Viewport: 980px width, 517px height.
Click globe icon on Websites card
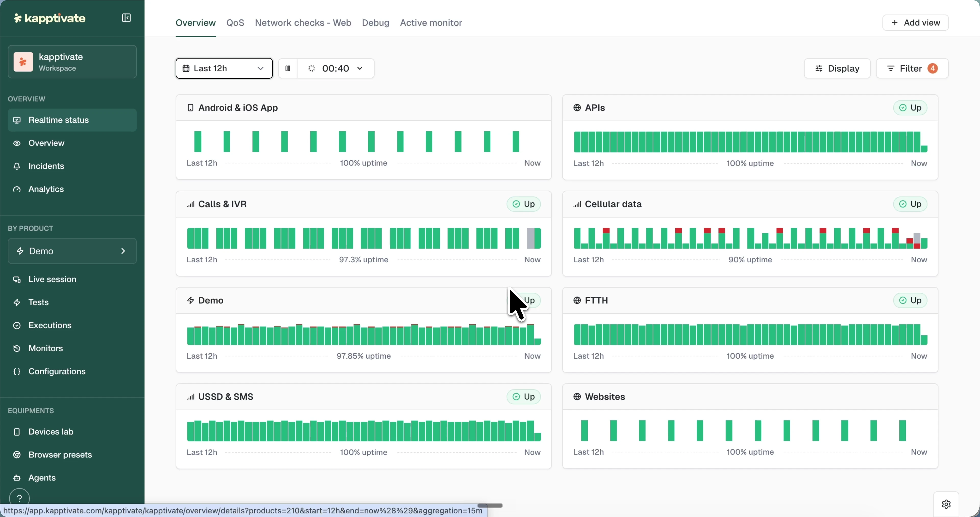(577, 397)
